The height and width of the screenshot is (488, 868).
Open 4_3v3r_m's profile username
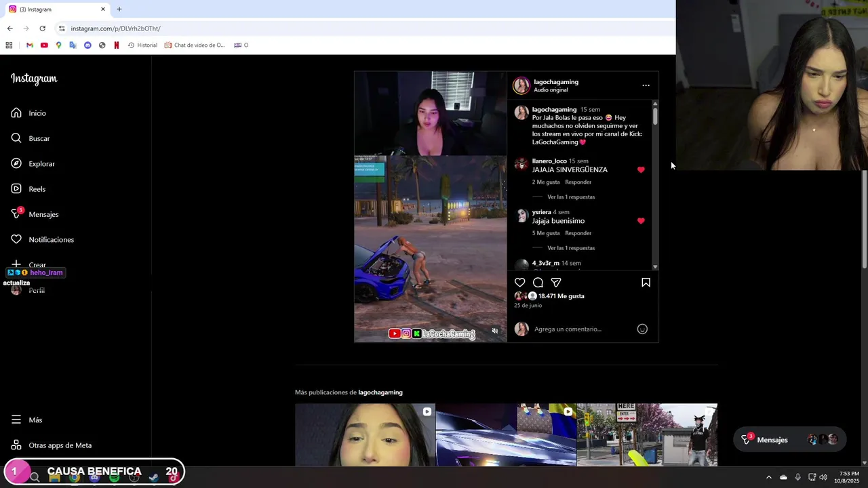point(546,263)
